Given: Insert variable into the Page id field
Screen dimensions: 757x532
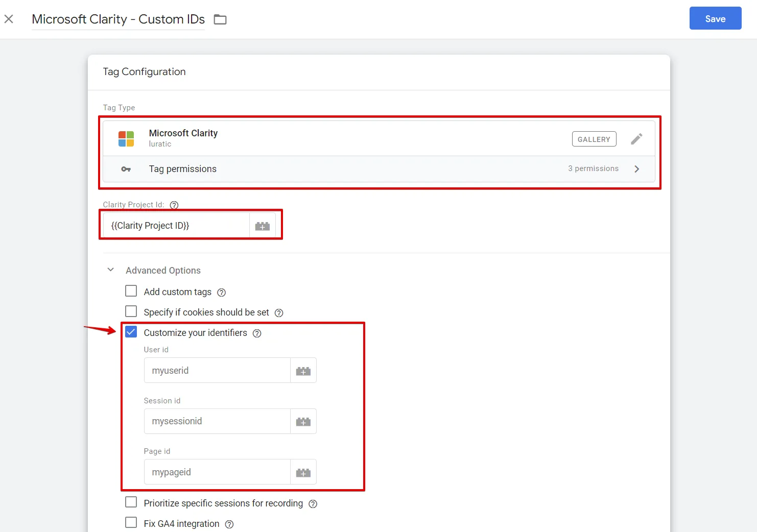Looking at the screenshot, I should 303,472.
